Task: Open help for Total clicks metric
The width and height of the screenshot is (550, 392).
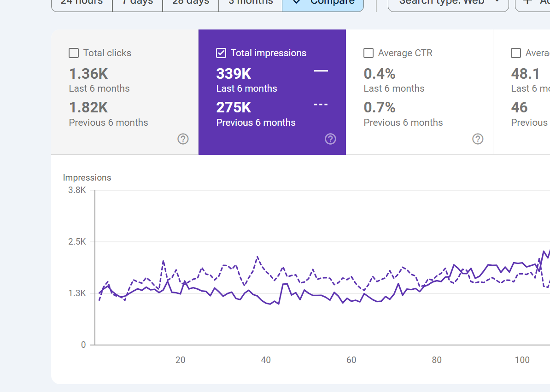Action: (183, 139)
